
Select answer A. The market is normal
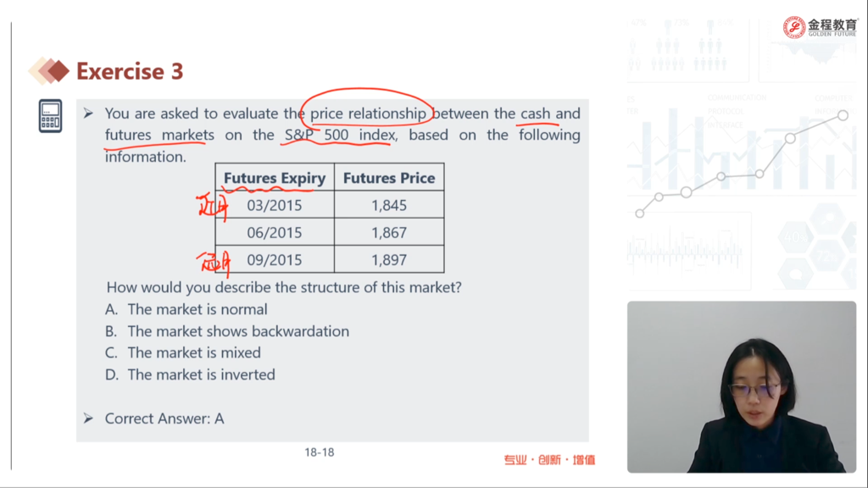coord(186,309)
